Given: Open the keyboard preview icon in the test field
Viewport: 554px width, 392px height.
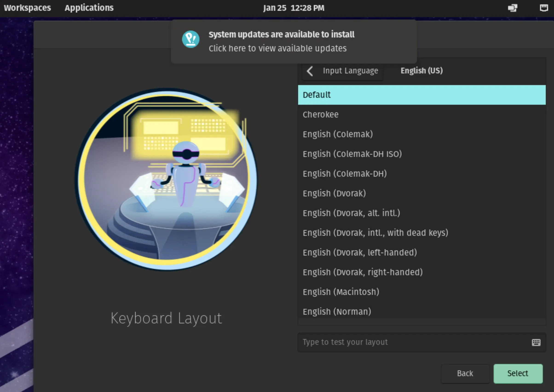Looking at the screenshot, I should point(536,342).
